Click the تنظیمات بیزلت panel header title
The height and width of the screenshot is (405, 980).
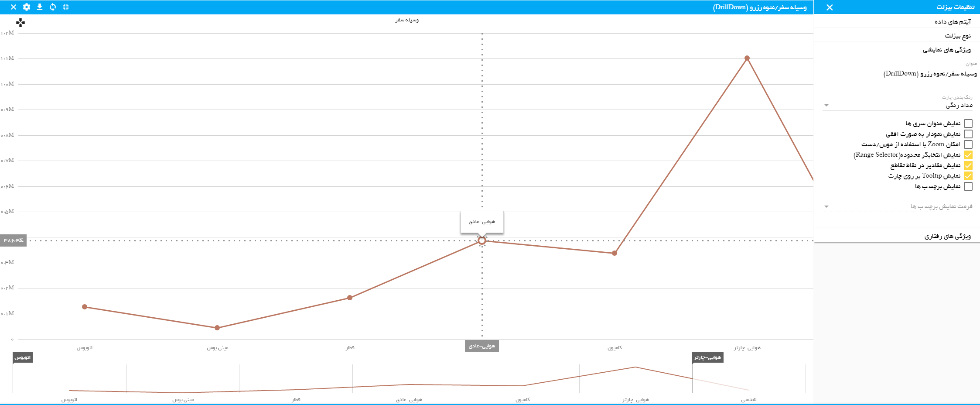(x=955, y=7)
